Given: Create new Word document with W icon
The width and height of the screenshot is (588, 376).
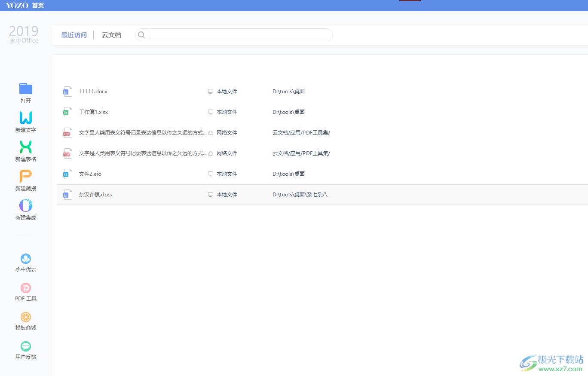Looking at the screenshot, I should coord(26,118).
